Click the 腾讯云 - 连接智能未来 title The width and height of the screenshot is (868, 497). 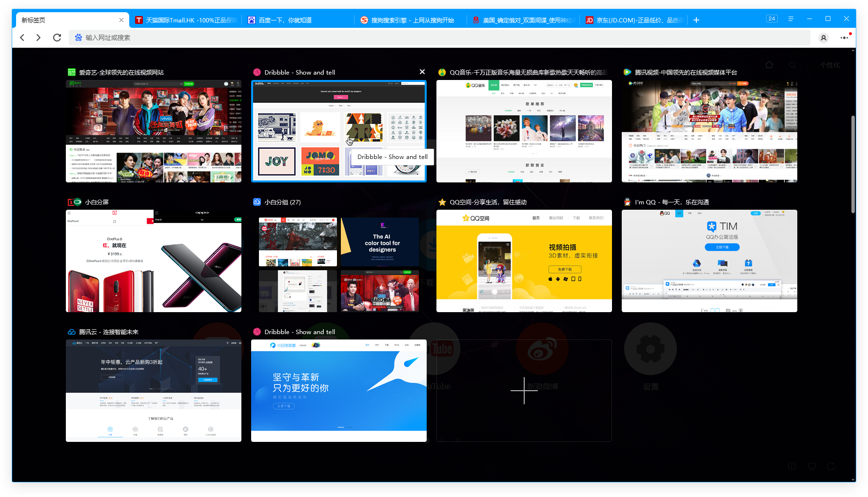point(109,332)
